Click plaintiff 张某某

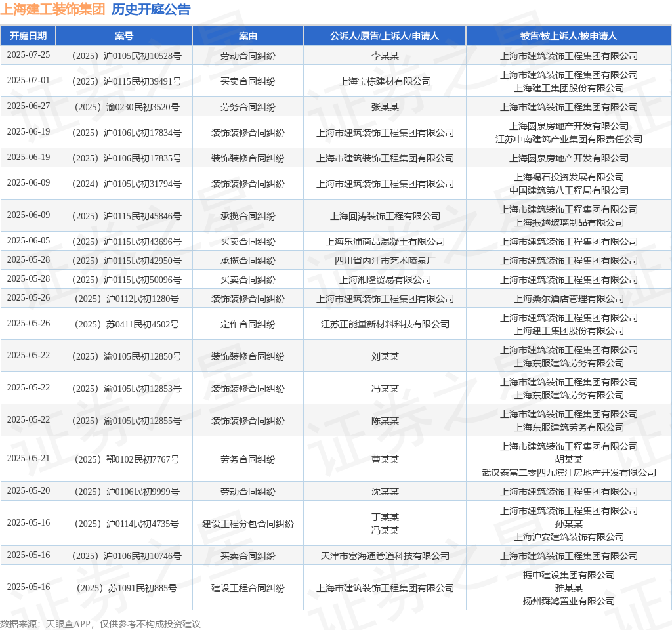point(385,107)
